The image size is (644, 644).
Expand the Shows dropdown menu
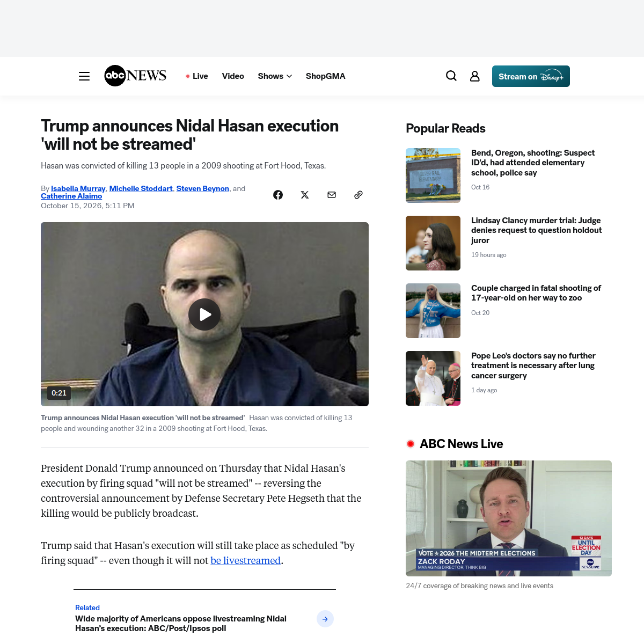click(x=275, y=76)
